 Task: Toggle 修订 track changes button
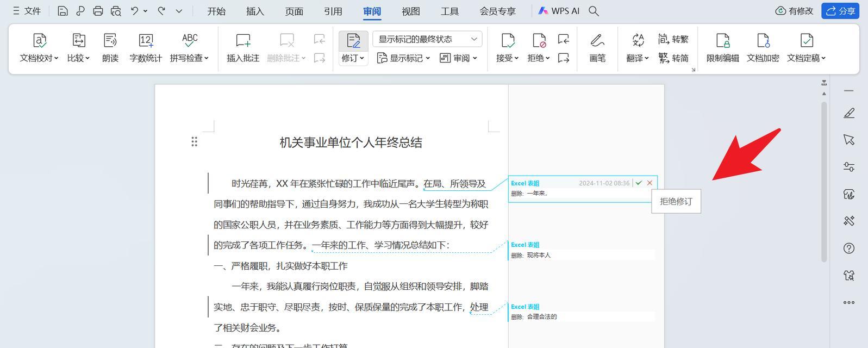(353, 48)
